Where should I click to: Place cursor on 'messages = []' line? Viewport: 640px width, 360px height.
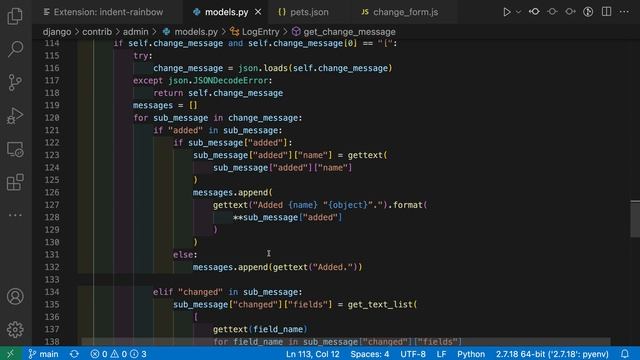[x=165, y=105]
